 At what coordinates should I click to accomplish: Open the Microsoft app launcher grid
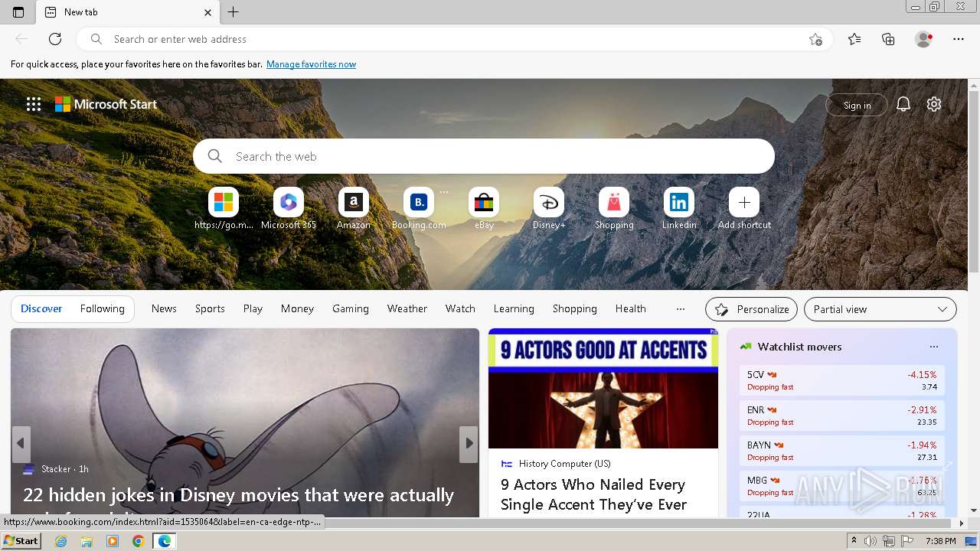point(34,105)
